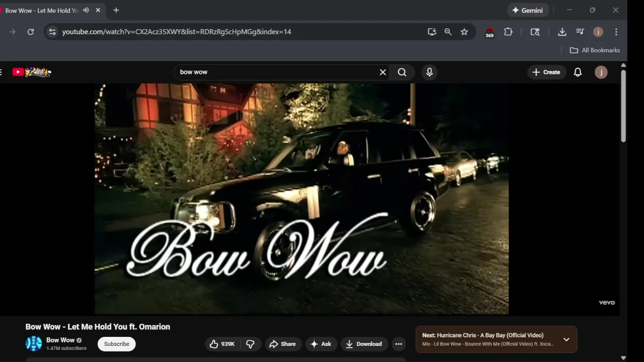This screenshot has width=644, height=362.
Task: Click the install app icon in address bar
Action: pos(432,32)
